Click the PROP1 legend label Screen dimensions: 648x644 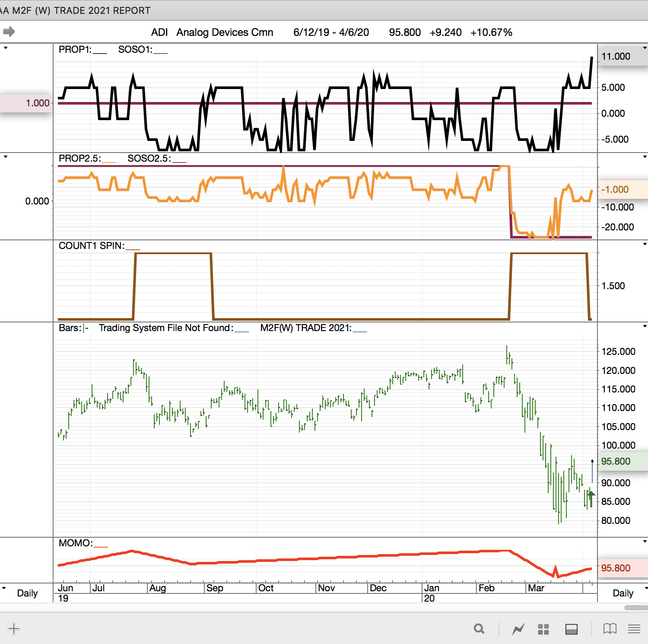(75, 49)
